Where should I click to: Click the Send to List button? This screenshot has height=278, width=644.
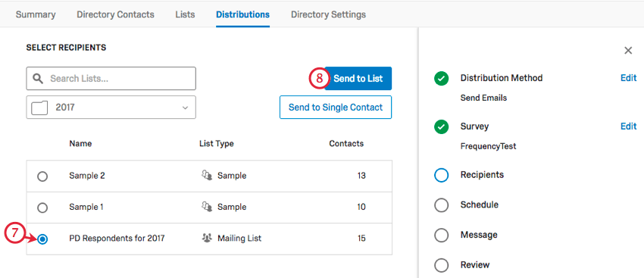(358, 79)
